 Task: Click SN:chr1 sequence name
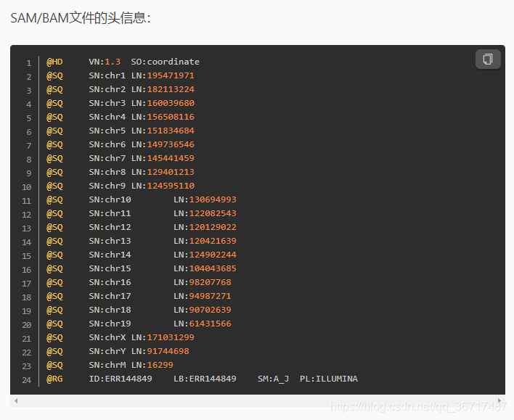(107, 75)
